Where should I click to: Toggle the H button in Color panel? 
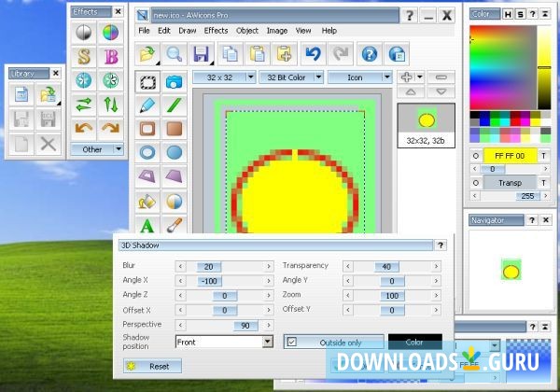coord(508,14)
